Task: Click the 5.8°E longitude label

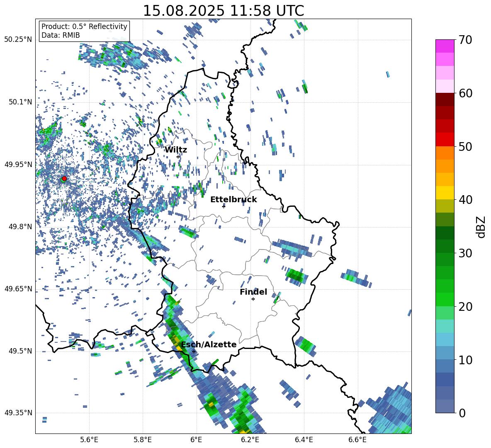Action: 143,440
